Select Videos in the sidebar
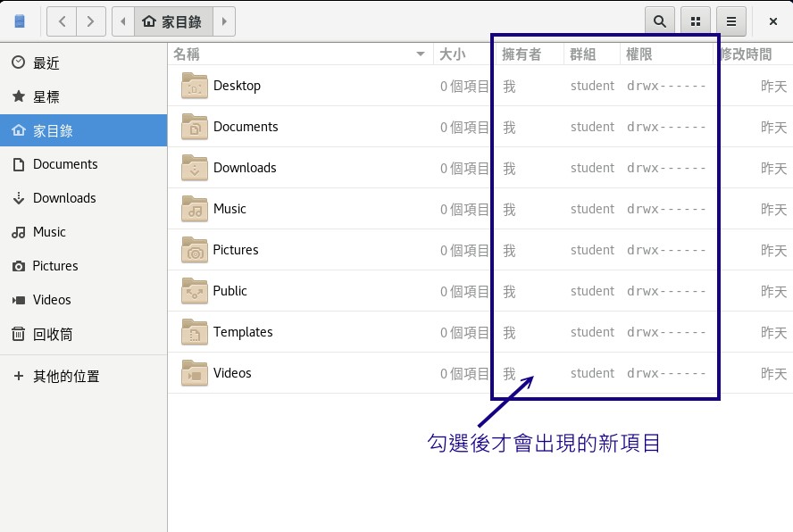 pyautogui.click(x=53, y=300)
